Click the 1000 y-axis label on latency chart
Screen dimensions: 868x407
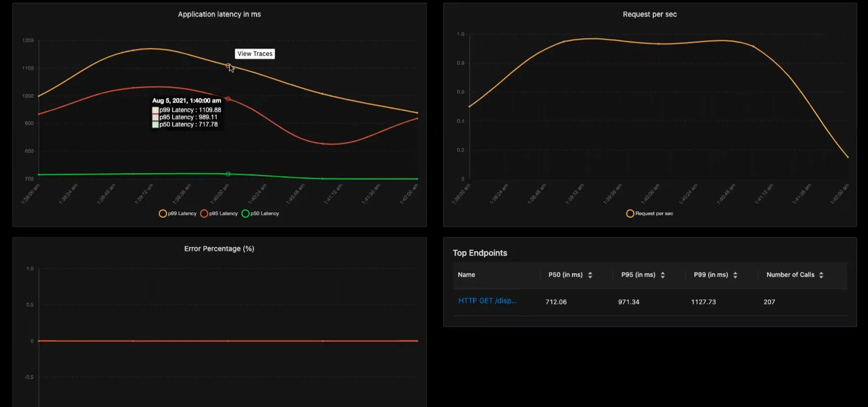[x=28, y=96]
